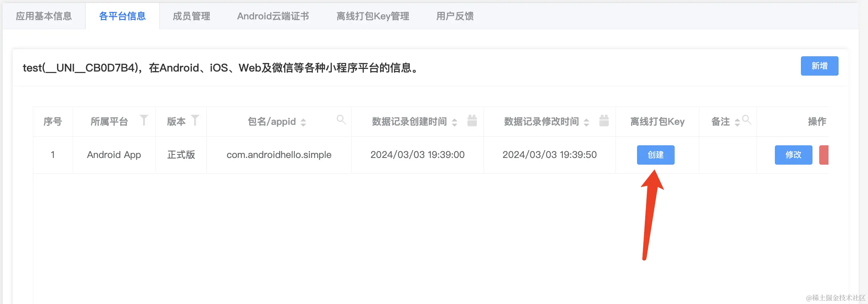
Task: Click modification time 2024/03/03 19:39:50
Action: pos(549,155)
